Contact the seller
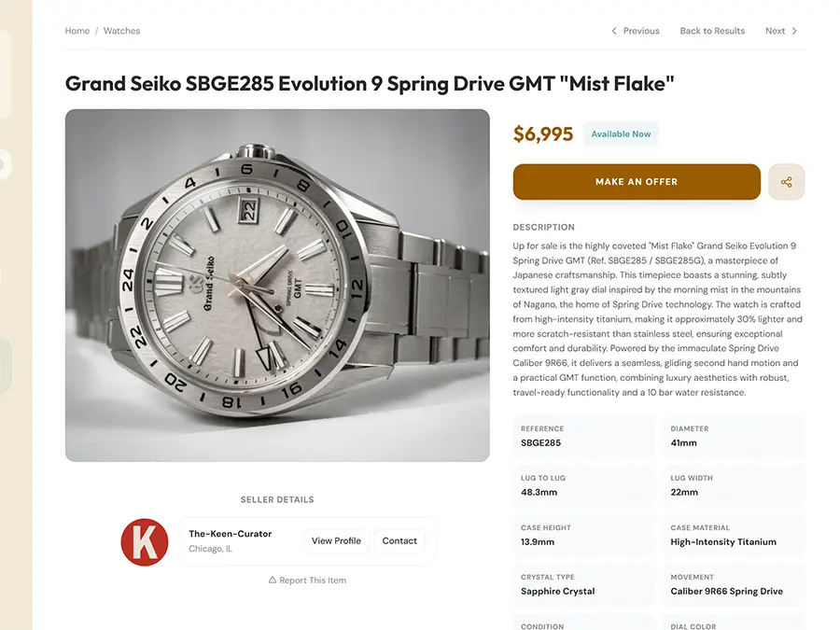 point(399,540)
